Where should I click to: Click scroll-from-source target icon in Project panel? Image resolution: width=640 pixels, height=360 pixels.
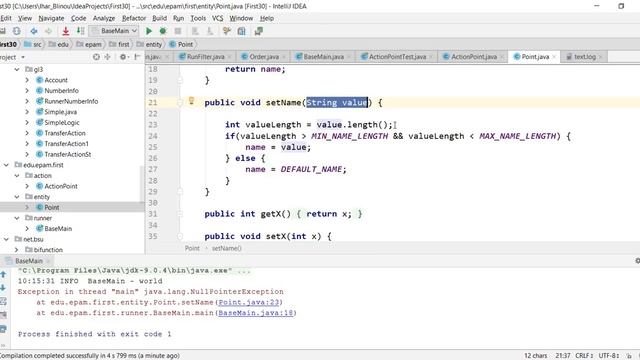96,57
